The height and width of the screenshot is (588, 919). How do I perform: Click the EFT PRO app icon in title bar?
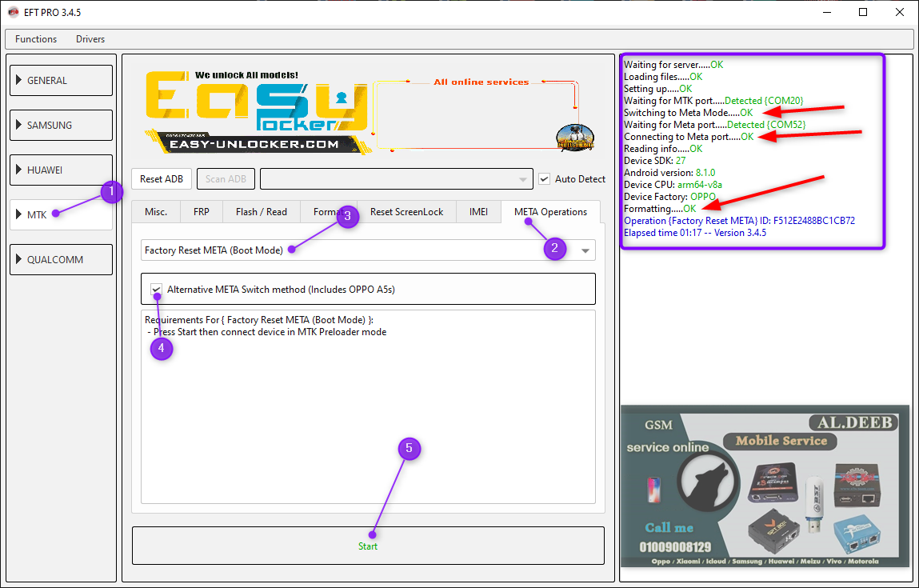click(13, 12)
